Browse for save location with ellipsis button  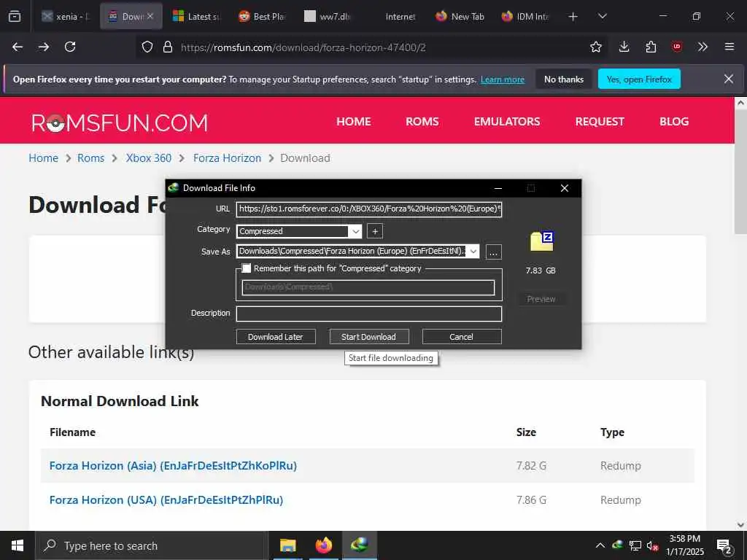(494, 252)
